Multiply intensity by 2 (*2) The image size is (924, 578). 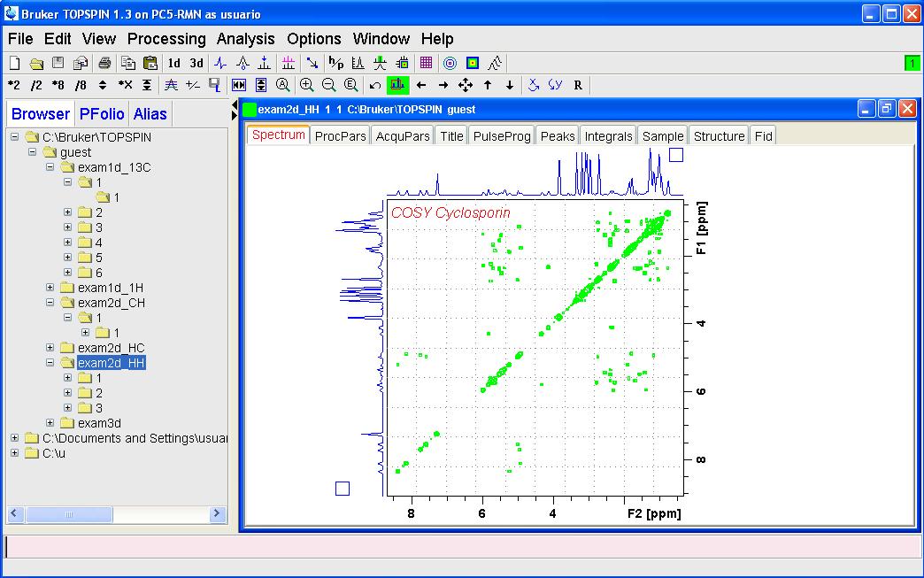coord(14,86)
